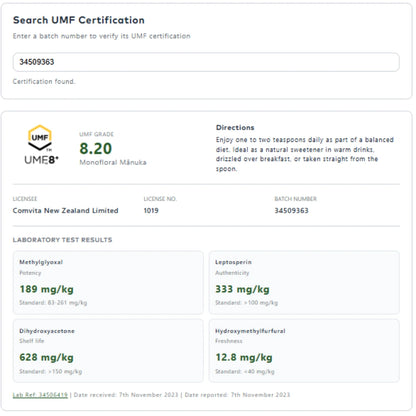Click the Search UMF Certification heading
416x416 pixels.
79,20
